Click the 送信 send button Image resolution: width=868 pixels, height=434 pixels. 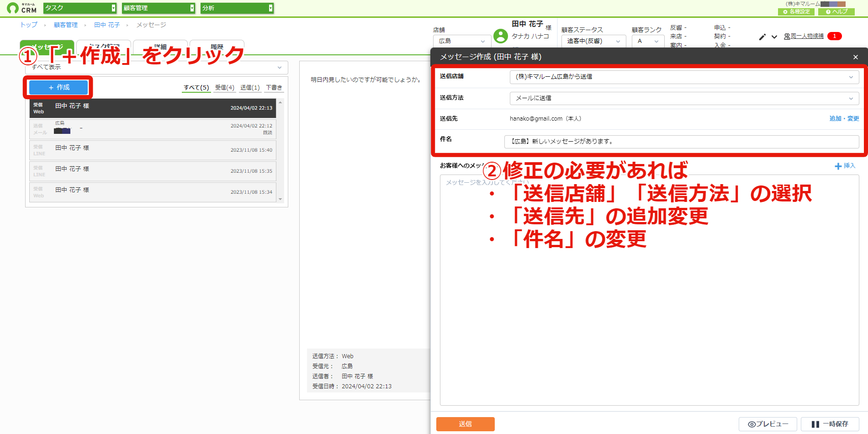(466, 424)
